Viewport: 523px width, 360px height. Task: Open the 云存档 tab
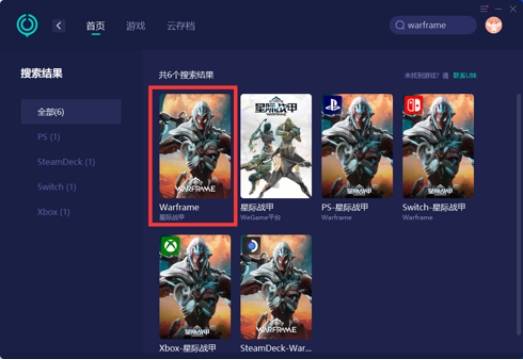181,26
